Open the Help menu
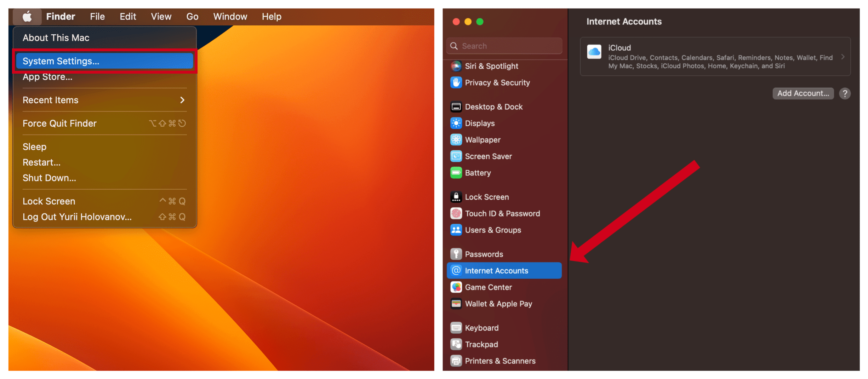 point(272,17)
